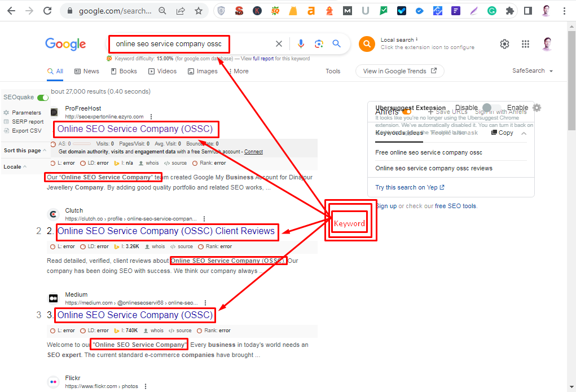Open Google quick settings gear
Viewport: 576px width, 392px height.
click(505, 44)
